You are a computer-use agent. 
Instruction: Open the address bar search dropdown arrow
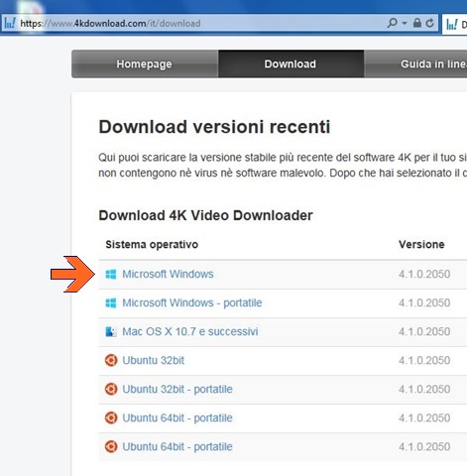[x=405, y=23]
